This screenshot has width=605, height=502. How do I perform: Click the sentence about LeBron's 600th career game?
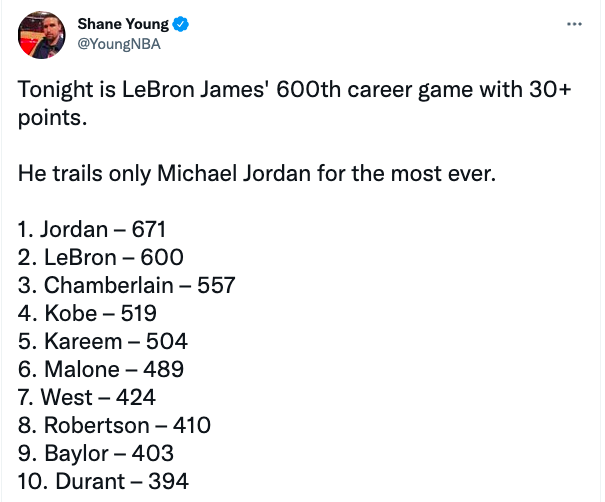(x=294, y=103)
